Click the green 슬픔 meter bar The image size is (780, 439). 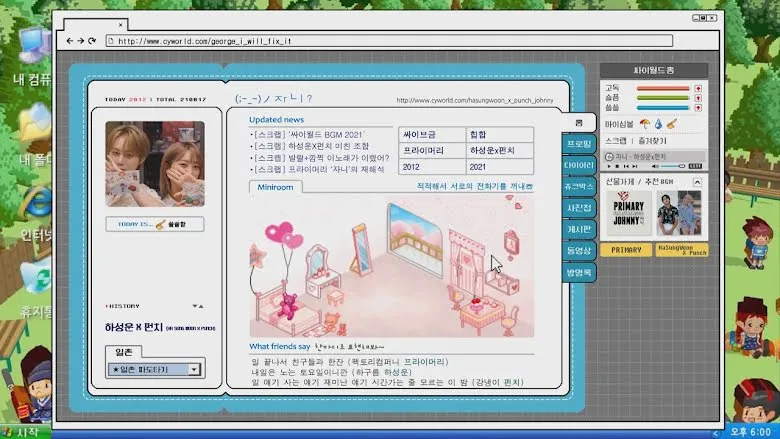pos(663,98)
